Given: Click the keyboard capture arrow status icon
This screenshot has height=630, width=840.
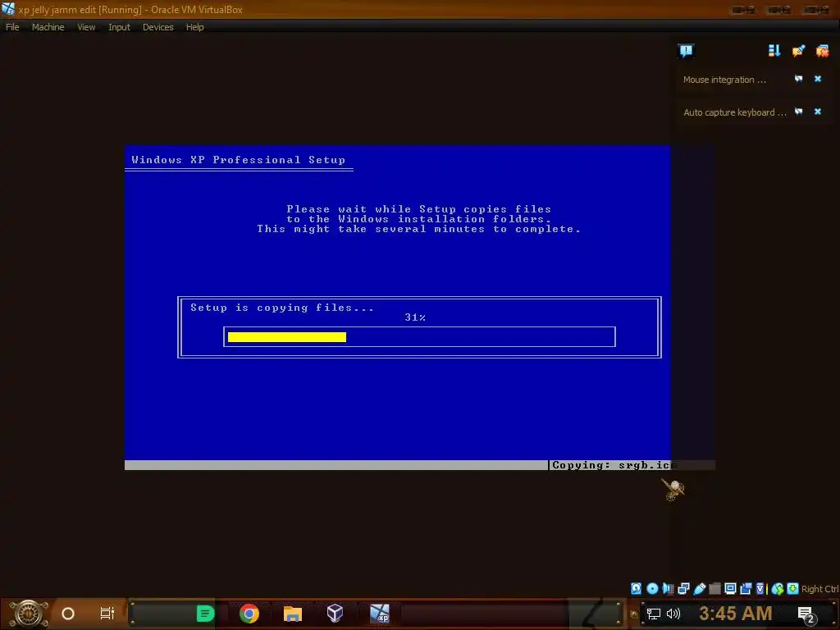Looking at the screenshot, I should coord(793,589).
